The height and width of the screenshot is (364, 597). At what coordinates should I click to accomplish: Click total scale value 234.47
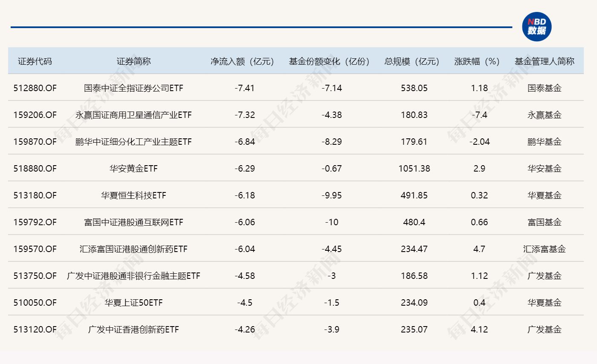pos(414,249)
